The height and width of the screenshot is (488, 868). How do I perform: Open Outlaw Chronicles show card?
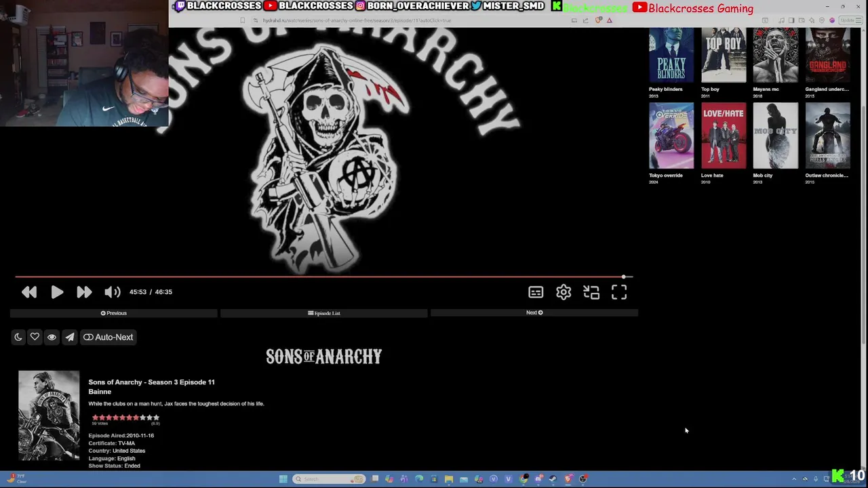coord(828,136)
